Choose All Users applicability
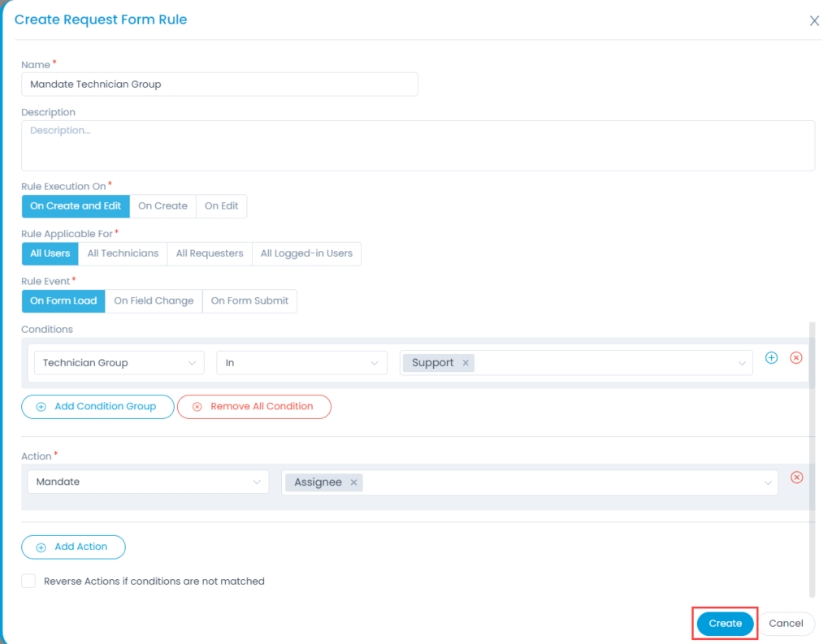The width and height of the screenshot is (832, 644). coord(50,253)
